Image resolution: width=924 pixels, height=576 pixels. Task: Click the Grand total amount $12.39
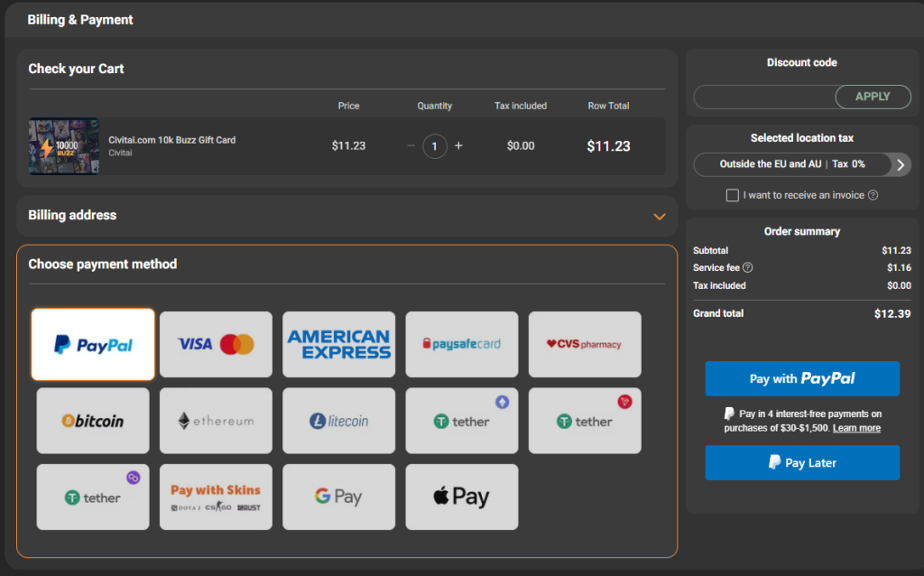coord(892,313)
